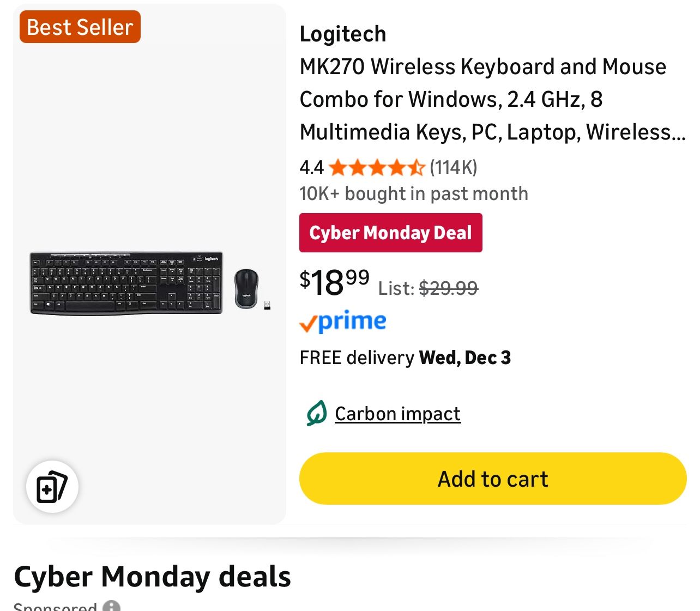
Task: Click the $18.99 price
Action: point(334,282)
